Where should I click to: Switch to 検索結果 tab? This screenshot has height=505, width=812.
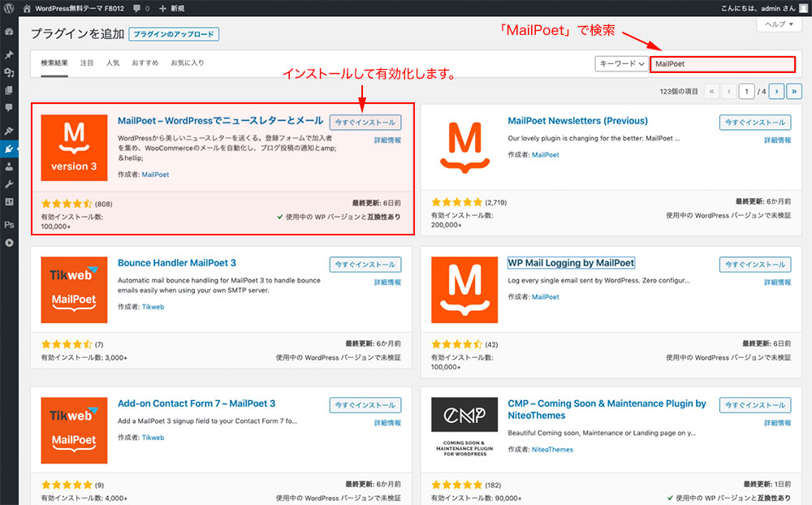[54, 63]
